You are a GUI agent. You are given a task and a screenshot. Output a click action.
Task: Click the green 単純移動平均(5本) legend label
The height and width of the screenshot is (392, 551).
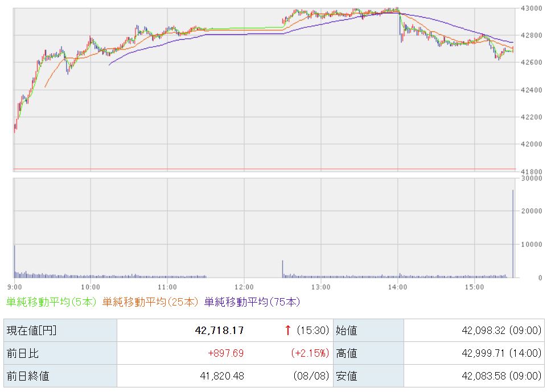click(51, 302)
